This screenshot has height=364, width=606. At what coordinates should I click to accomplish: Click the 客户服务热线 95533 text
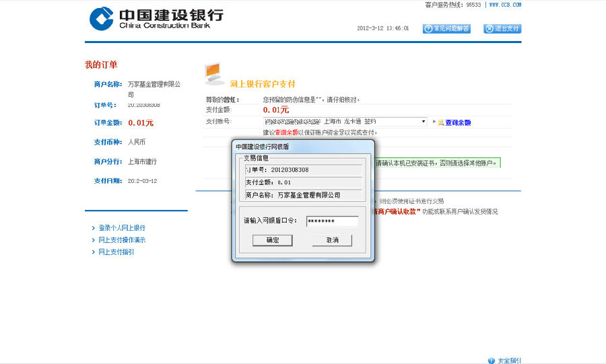453,5
